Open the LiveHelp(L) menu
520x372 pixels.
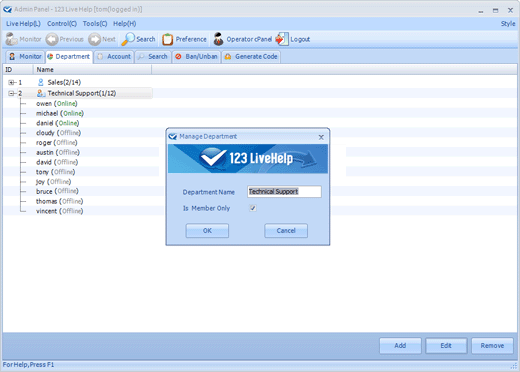tap(23, 24)
